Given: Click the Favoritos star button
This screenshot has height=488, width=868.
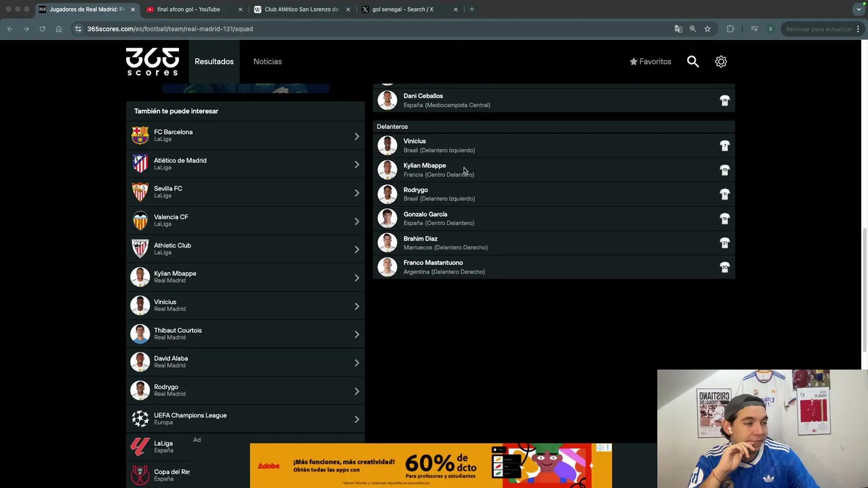Looking at the screenshot, I should click(650, 62).
